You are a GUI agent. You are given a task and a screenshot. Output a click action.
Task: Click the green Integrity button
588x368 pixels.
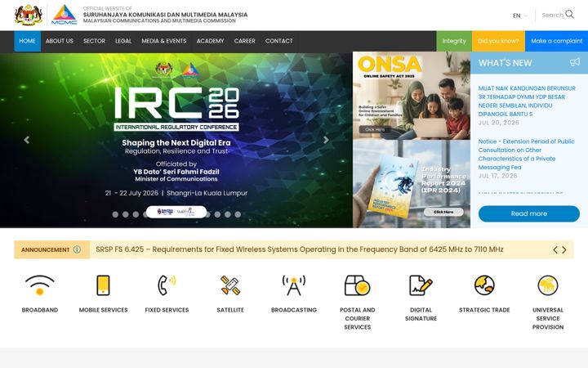pos(454,41)
